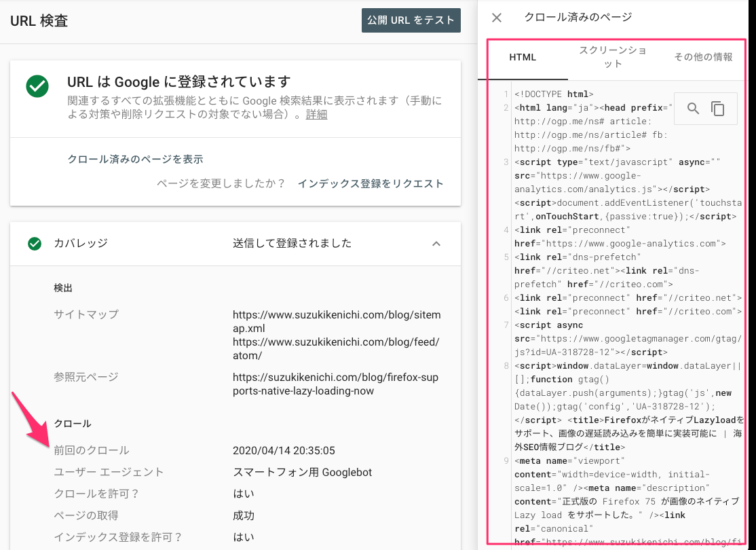This screenshot has width=756, height=550.
Task: Click the crawl date 2020/04/14 20:35:05
Action: pyautogui.click(x=284, y=451)
